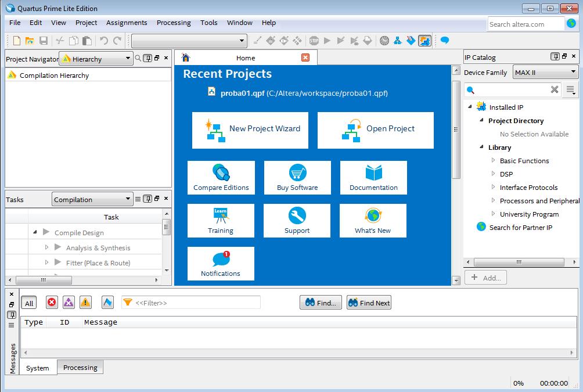Screen dimensions: 583x392
Task: Open the Device Family MAX II dropdown
Action: 545,72
